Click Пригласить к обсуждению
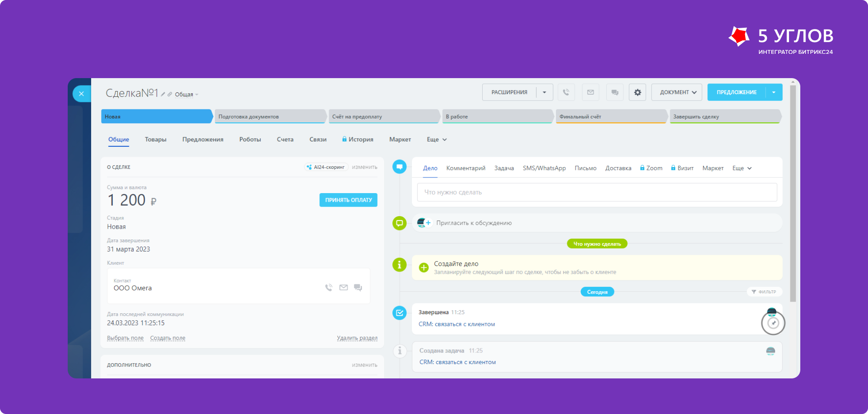The height and width of the screenshot is (414, 868). point(474,223)
